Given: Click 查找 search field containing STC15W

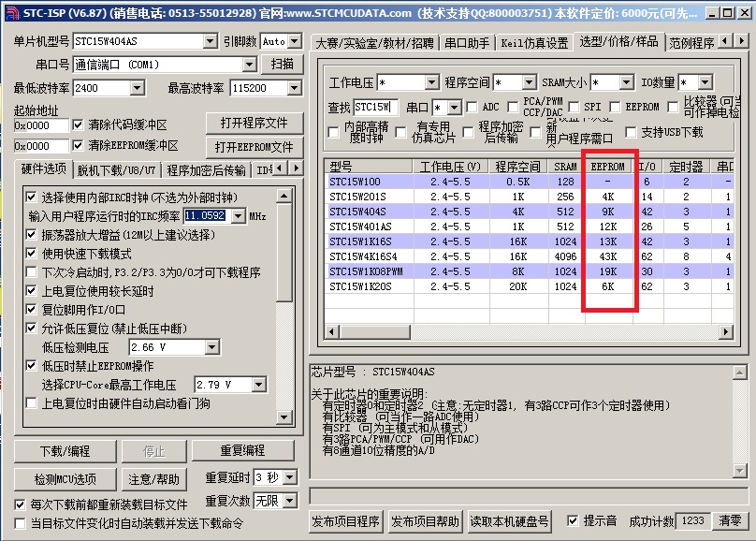Looking at the screenshot, I should click(375, 107).
